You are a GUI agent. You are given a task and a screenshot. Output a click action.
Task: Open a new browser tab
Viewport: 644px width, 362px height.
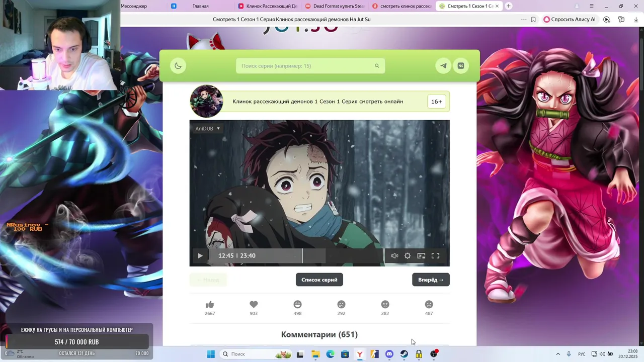tap(509, 6)
